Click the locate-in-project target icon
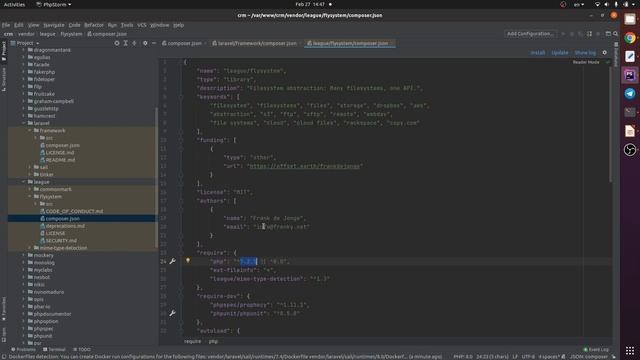The image size is (640, 360). [117, 43]
